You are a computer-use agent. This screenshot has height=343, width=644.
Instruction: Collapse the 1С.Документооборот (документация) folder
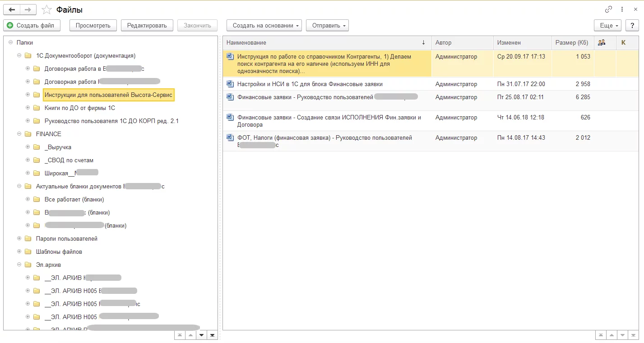coord(19,55)
